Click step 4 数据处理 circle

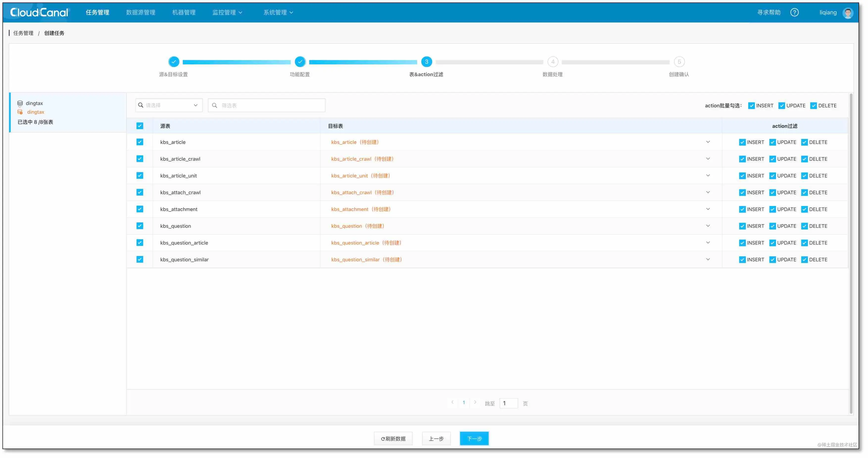click(x=553, y=62)
